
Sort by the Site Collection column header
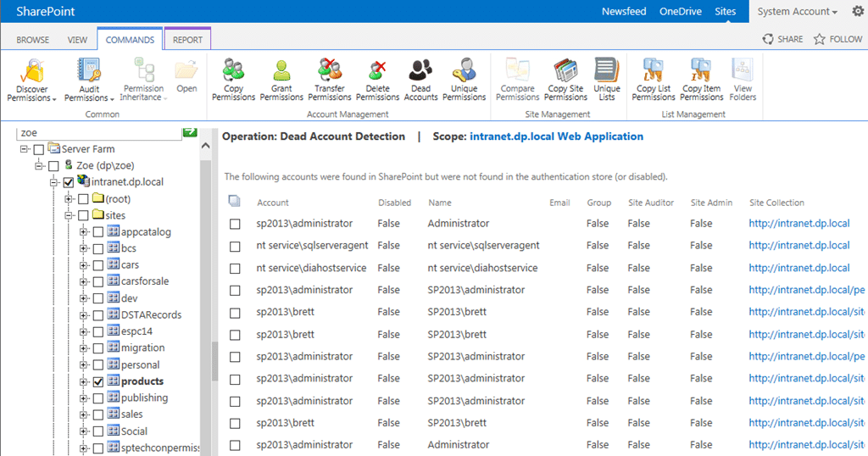click(776, 203)
